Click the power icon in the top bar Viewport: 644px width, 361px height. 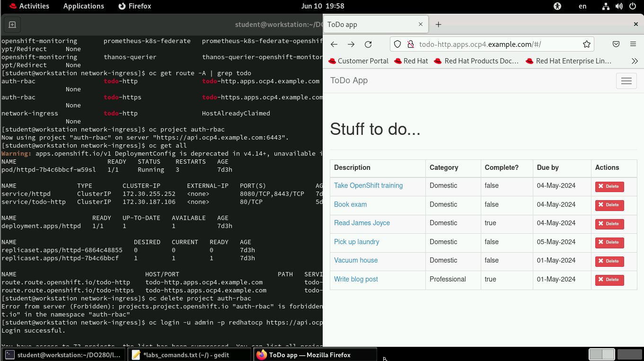(633, 6)
